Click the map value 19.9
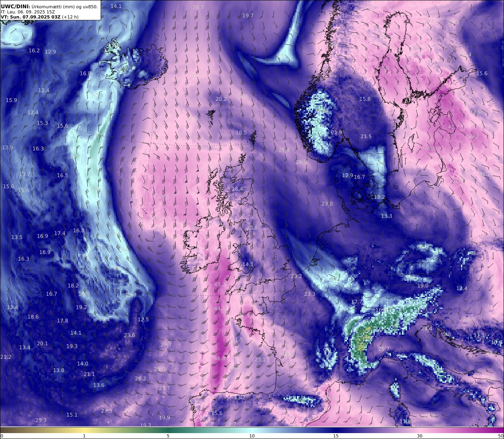Screen dimensions: 504x439 (165, 418)
